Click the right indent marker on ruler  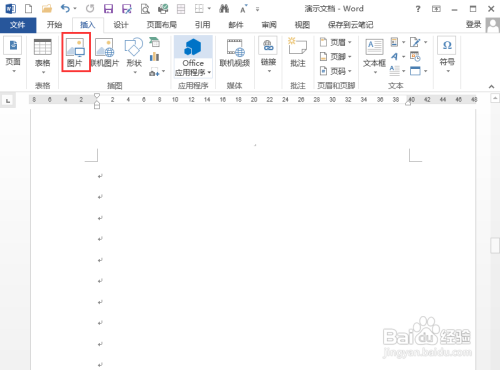[x=408, y=103]
